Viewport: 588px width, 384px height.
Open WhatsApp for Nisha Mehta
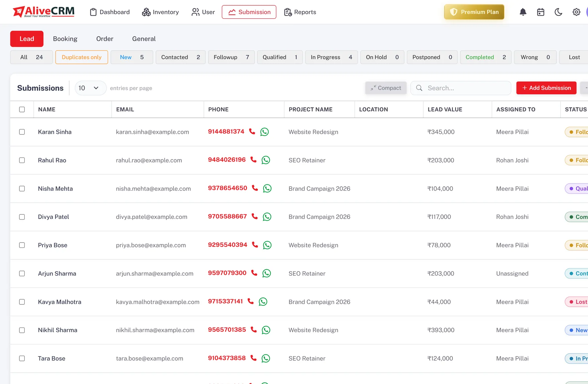(x=267, y=188)
